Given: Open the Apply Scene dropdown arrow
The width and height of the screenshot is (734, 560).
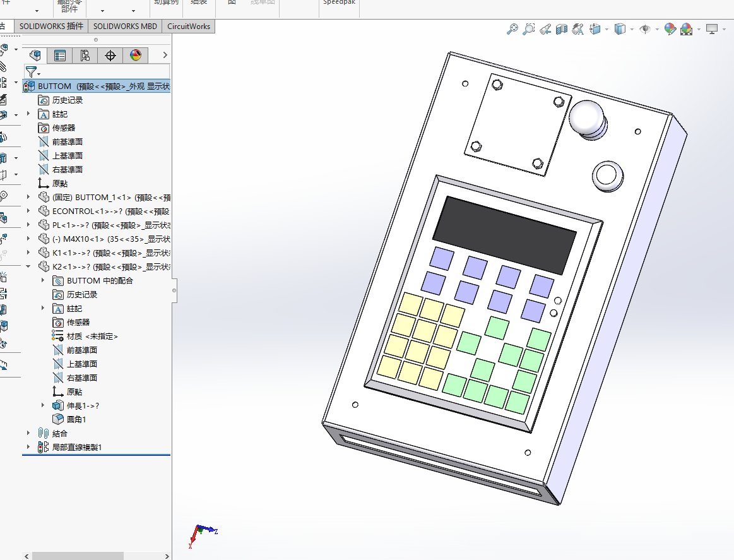Looking at the screenshot, I should click(x=699, y=30).
